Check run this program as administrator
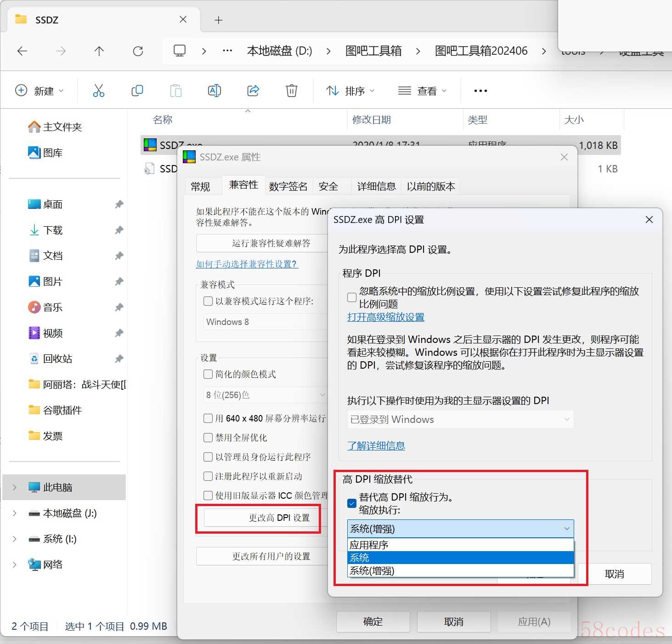This screenshot has width=672, height=644. coord(208,457)
